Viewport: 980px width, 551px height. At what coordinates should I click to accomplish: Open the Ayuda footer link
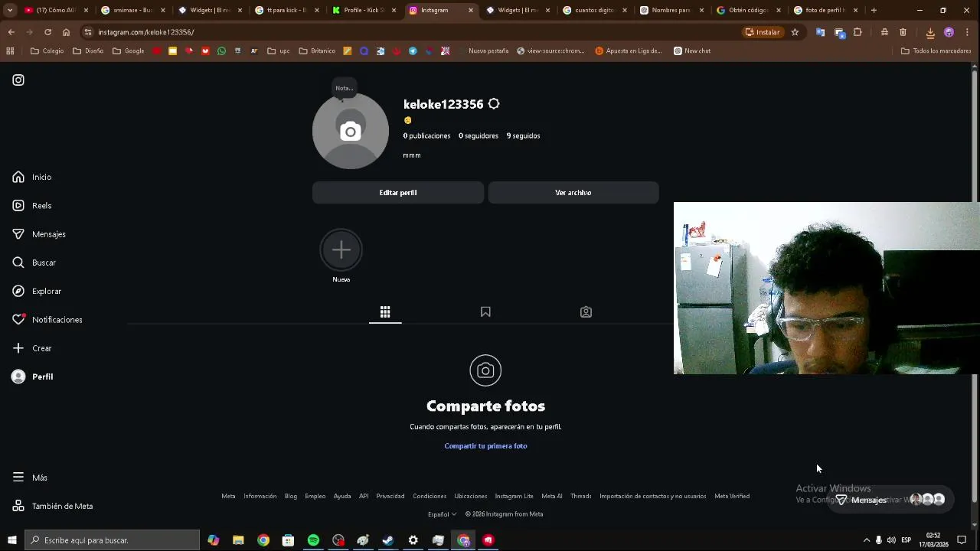click(342, 497)
